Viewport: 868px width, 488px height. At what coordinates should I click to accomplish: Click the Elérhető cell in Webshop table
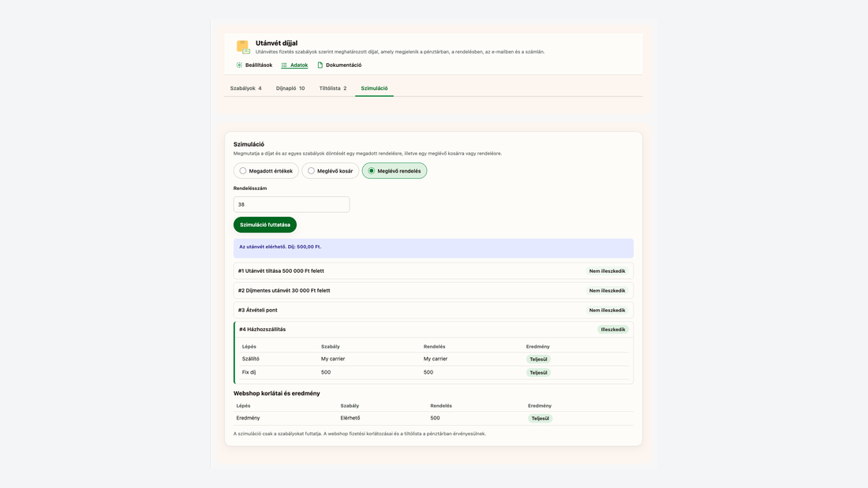coord(350,419)
